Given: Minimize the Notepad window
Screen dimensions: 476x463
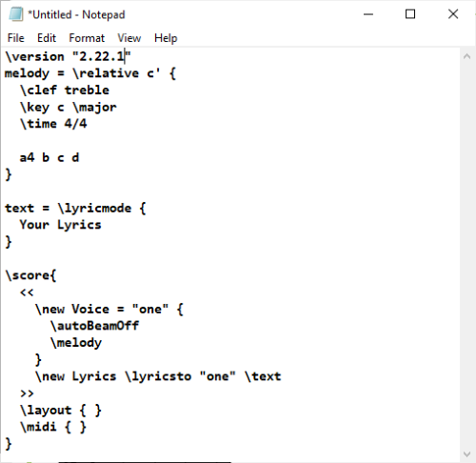Looking at the screenshot, I should point(368,14).
